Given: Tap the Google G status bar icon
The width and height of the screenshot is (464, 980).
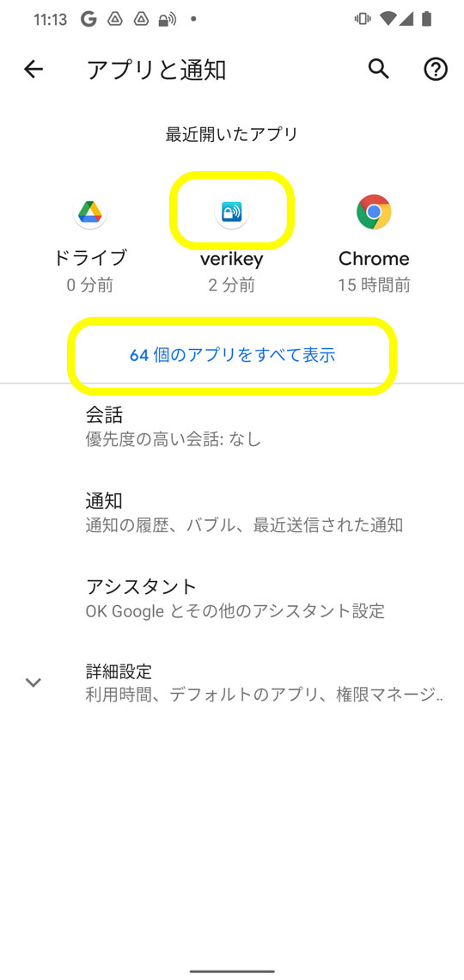Looking at the screenshot, I should 89,20.
